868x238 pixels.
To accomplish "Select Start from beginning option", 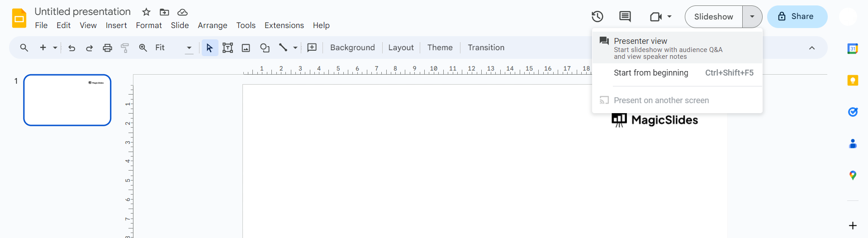I will [x=651, y=73].
